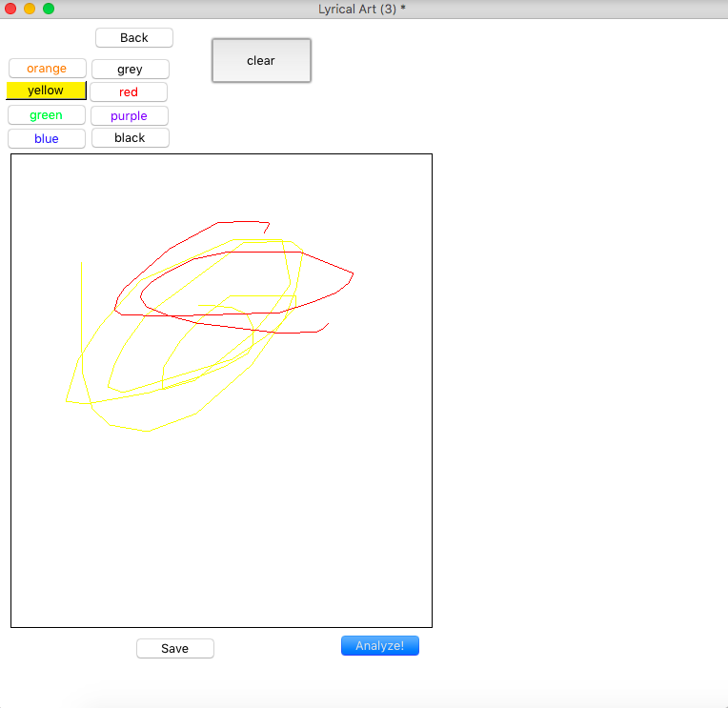Image resolution: width=728 pixels, height=708 pixels.
Task: Select the grey color option
Action: [130, 70]
